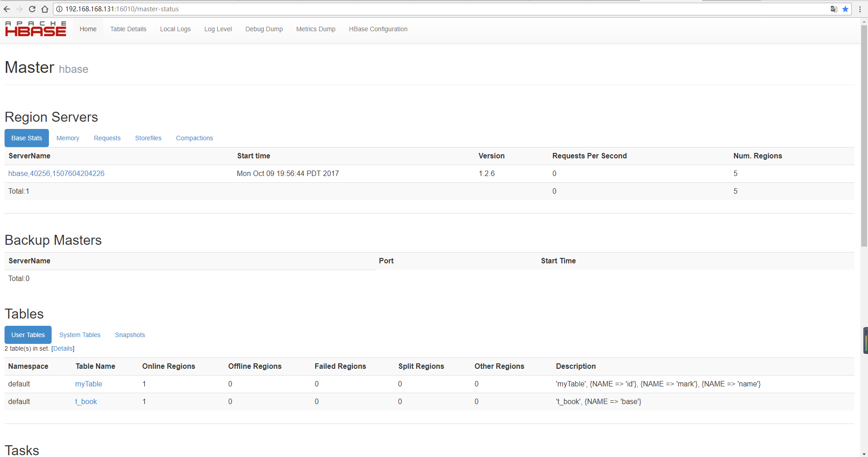Click the Apache HBase logo

pyautogui.click(x=36, y=29)
